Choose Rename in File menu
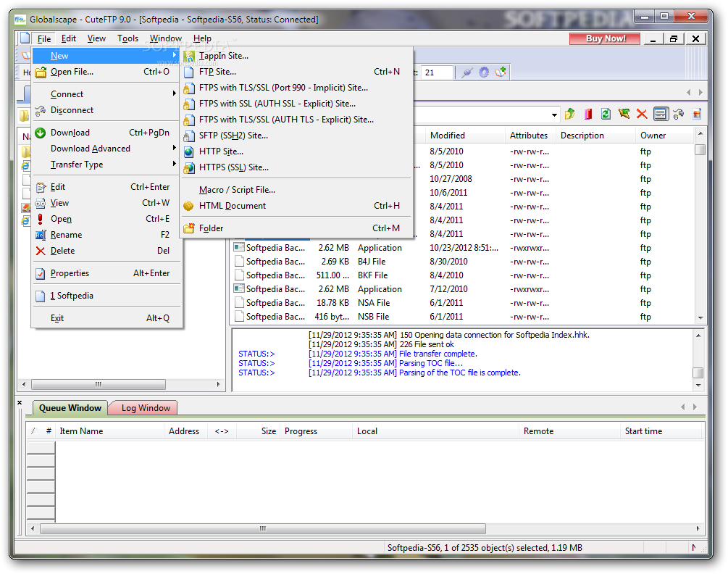 [106, 235]
